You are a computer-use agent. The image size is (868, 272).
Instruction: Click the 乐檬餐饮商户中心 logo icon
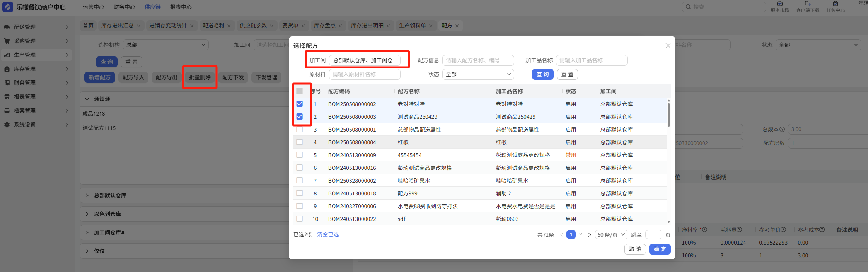8,7
